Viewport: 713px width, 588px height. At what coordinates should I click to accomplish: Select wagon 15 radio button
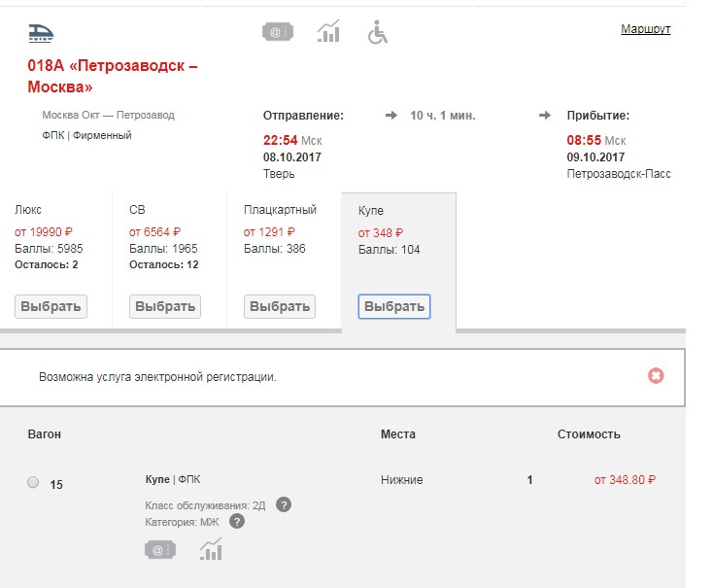click(x=34, y=482)
